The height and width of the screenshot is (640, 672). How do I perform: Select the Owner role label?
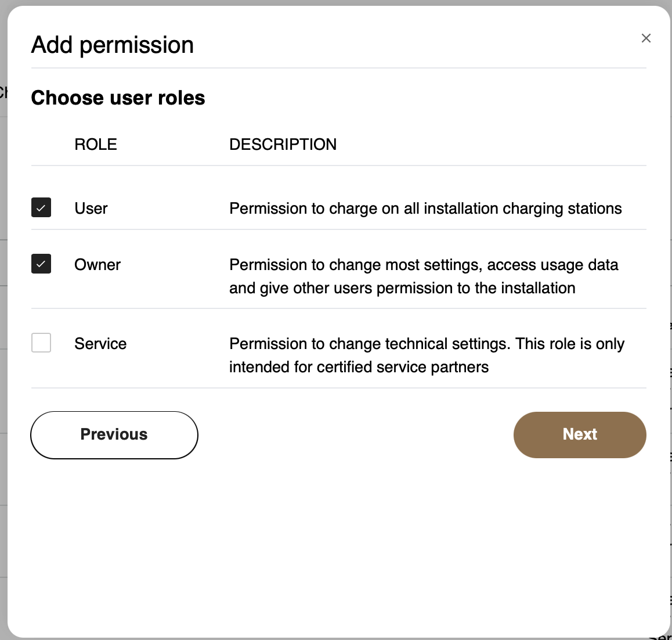coord(97,264)
